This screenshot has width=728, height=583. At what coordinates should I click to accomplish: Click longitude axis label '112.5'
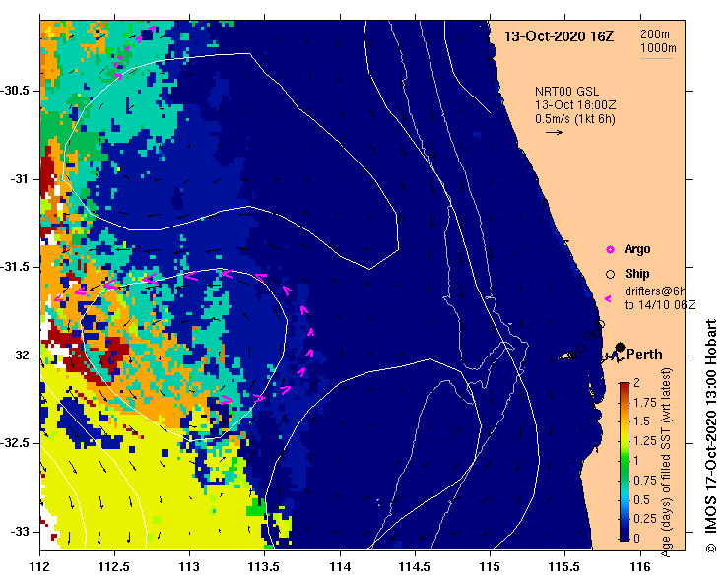(x=114, y=567)
